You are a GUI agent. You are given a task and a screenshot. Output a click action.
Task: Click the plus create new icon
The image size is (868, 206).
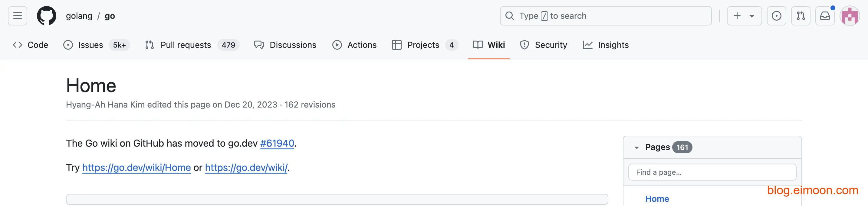point(737,16)
